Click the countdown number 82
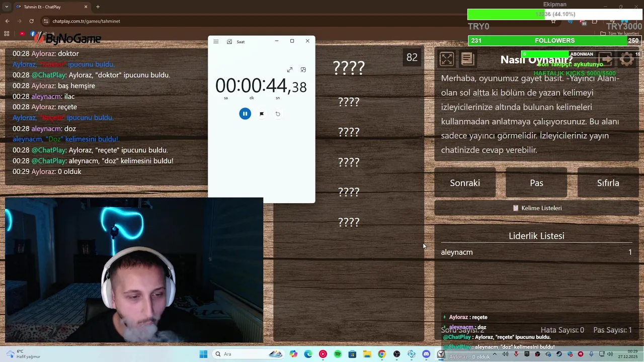Image resolution: width=644 pixels, height=362 pixels. point(412,57)
